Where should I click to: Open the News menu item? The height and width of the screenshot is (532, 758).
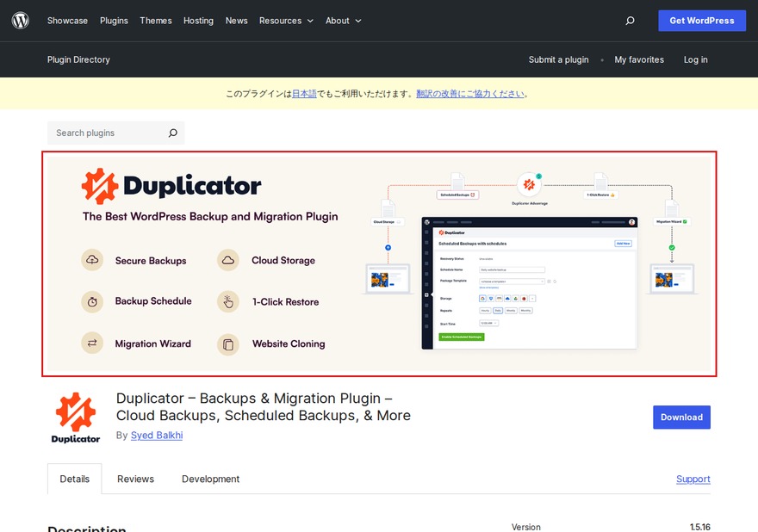pyautogui.click(x=236, y=21)
